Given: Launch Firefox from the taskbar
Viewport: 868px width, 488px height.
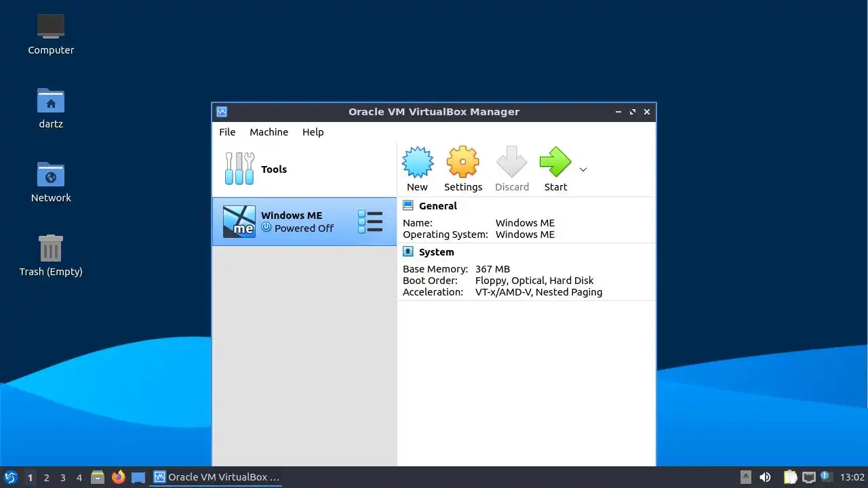Looking at the screenshot, I should click(118, 477).
